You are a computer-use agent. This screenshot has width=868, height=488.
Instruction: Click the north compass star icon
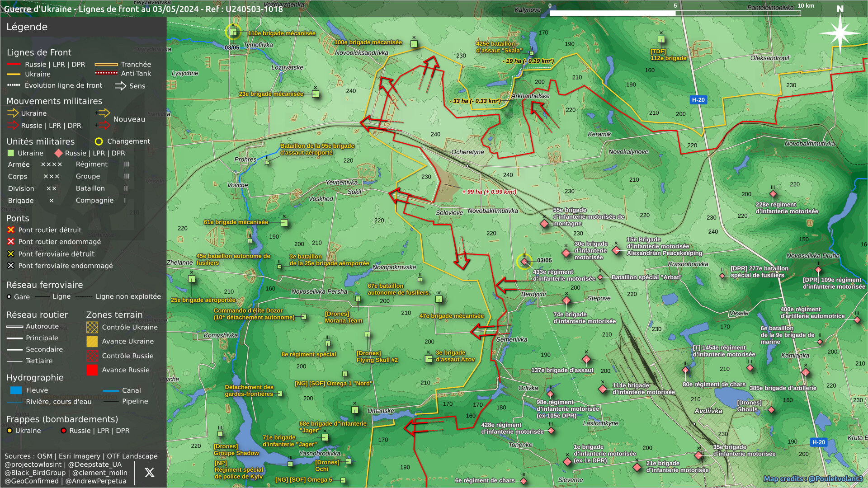[x=840, y=33]
